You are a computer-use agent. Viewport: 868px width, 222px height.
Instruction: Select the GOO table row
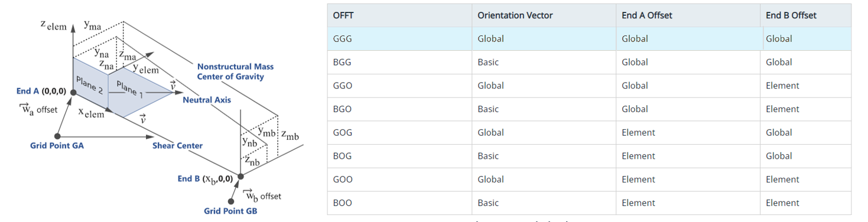[589, 179]
